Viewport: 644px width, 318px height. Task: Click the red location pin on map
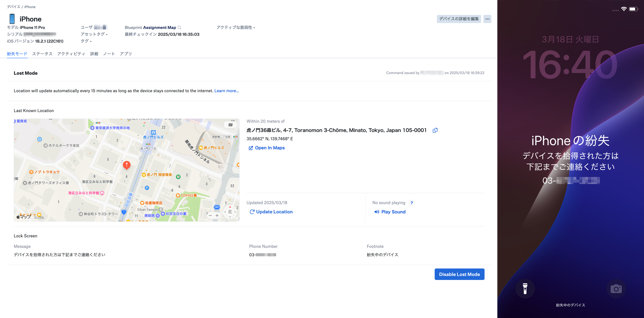(x=126, y=165)
